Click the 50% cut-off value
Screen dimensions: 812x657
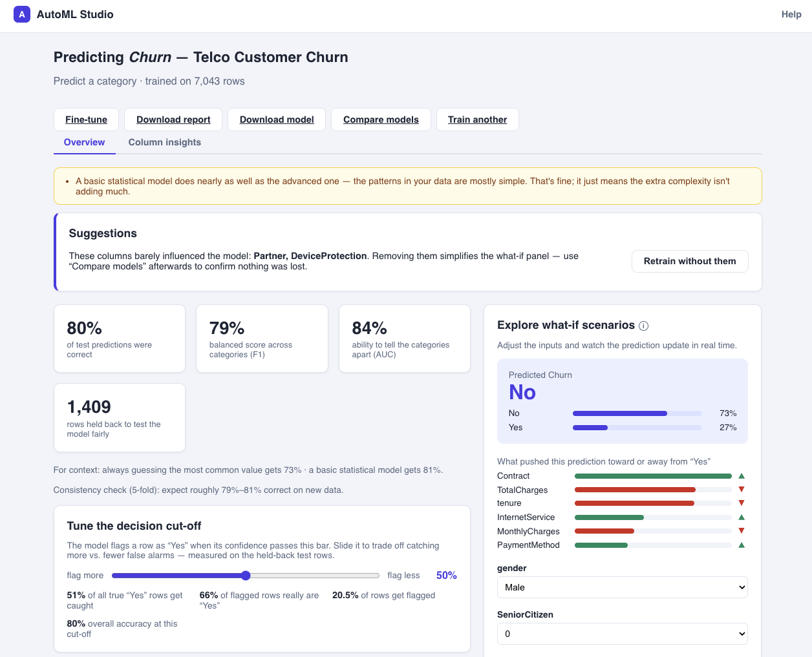[447, 576]
